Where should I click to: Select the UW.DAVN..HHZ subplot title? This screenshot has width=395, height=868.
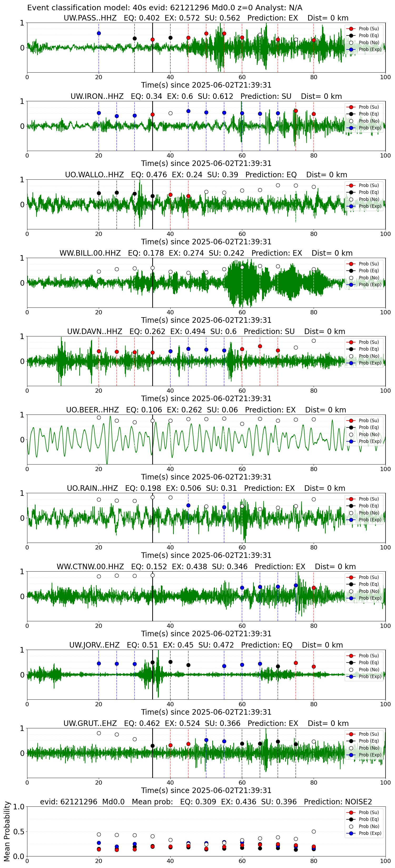tap(206, 332)
